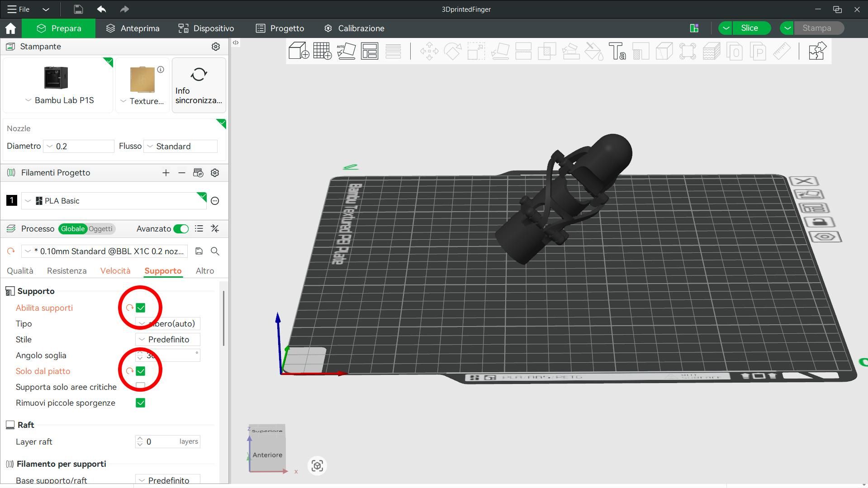Open filament settings gear in Filamenti Progetto
Image resolution: width=868 pixels, height=488 pixels.
pos(215,173)
